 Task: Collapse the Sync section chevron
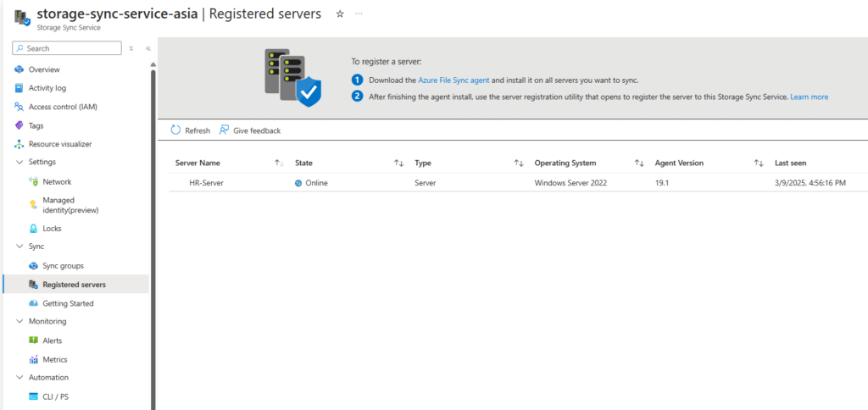[x=20, y=247]
